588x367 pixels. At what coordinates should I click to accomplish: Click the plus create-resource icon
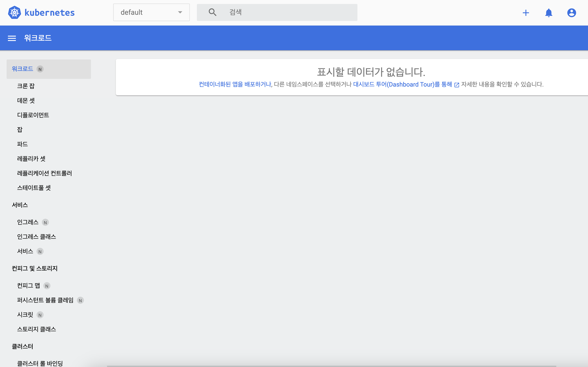click(x=526, y=13)
